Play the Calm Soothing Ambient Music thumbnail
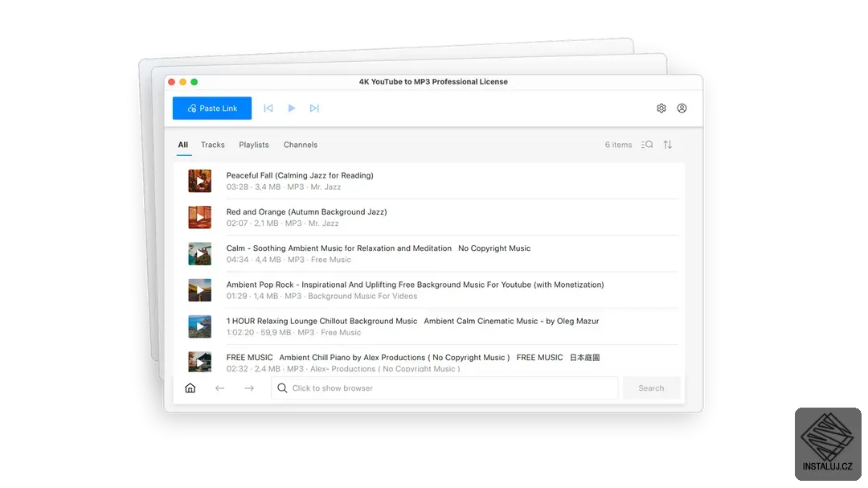 [x=200, y=254]
